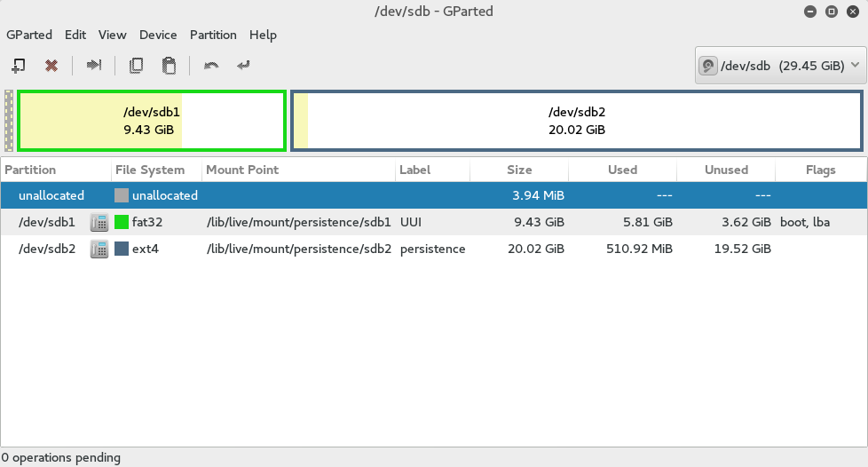Click the red Delete partition icon
Screen dimensions: 868x467
click(x=51, y=66)
